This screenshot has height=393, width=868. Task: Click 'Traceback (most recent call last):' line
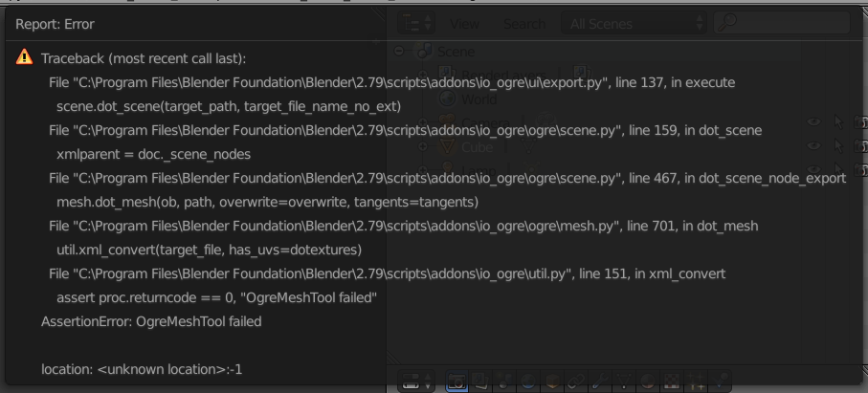(x=144, y=58)
